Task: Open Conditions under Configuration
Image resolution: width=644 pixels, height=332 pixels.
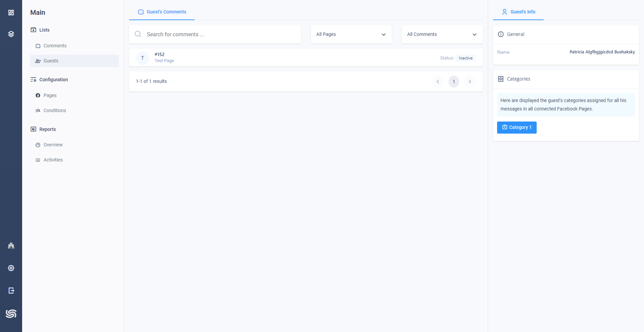Action: [x=74, y=110]
